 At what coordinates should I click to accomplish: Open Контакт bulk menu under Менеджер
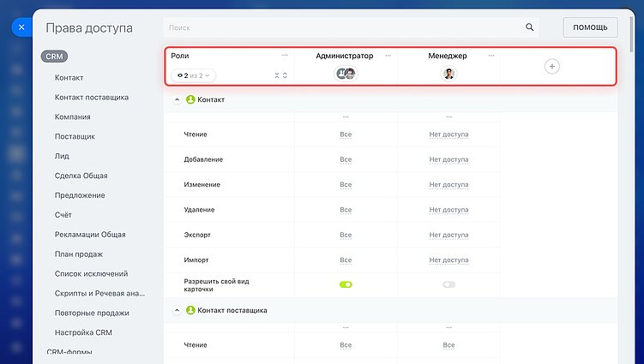[x=448, y=117]
